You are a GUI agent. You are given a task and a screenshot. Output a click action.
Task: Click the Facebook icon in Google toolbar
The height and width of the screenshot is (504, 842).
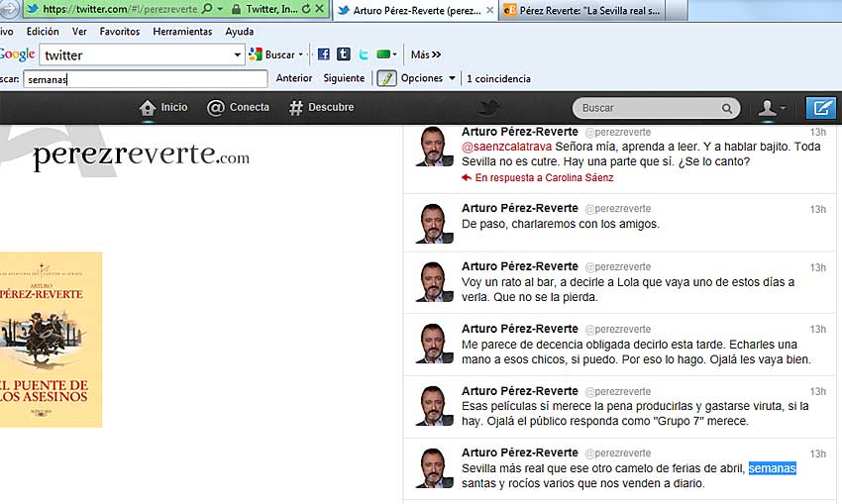(324, 54)
